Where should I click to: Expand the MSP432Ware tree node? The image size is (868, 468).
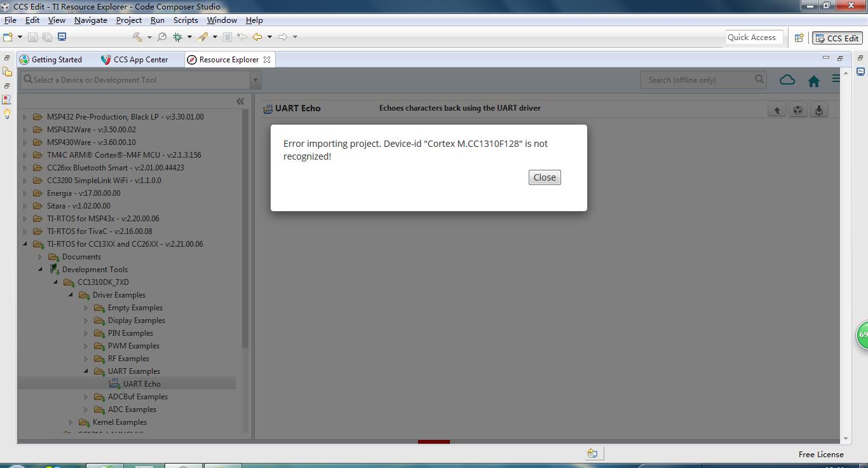point(25,130)
